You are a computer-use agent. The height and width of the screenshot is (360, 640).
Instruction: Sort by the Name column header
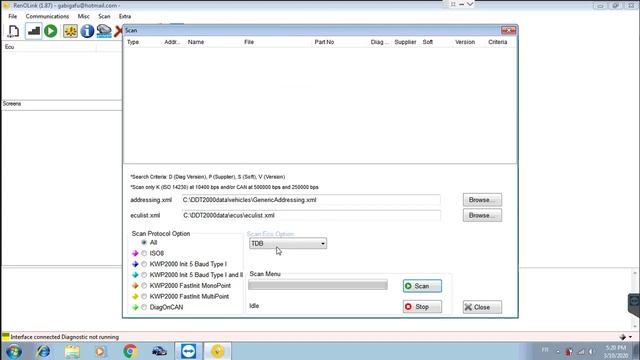[x=196, y=42]
